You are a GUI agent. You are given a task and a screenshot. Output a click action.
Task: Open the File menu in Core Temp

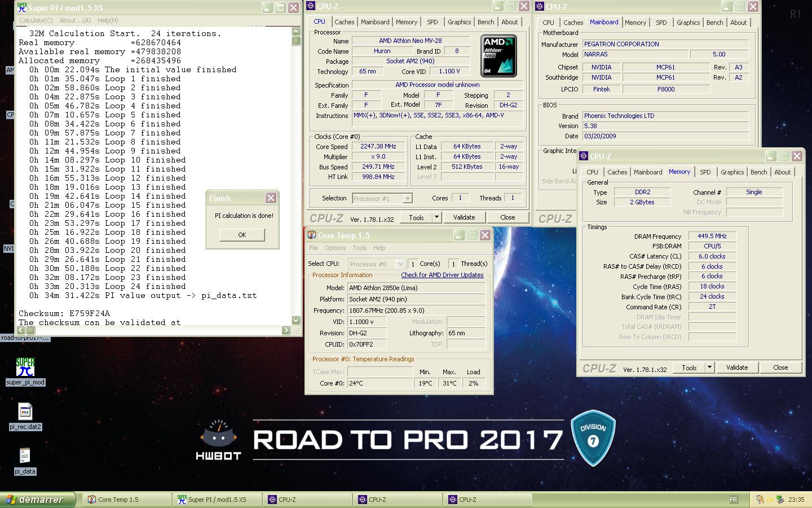(314, 248)
